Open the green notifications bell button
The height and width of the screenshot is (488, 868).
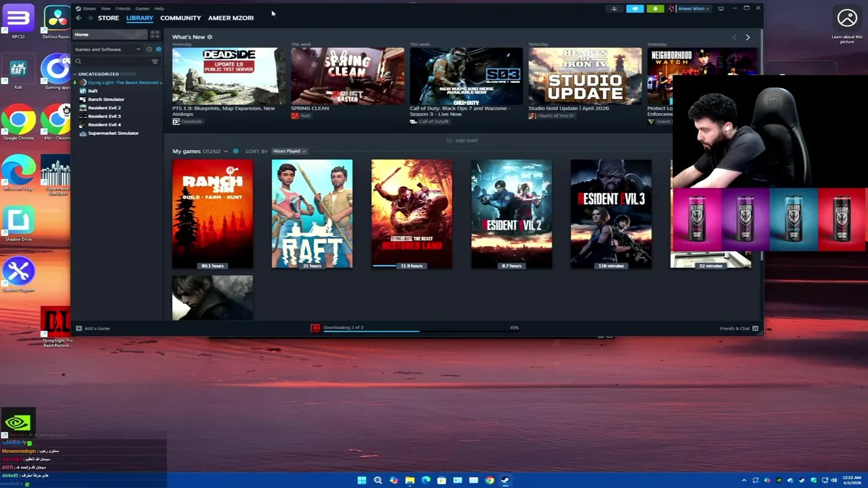click(655, 9)
